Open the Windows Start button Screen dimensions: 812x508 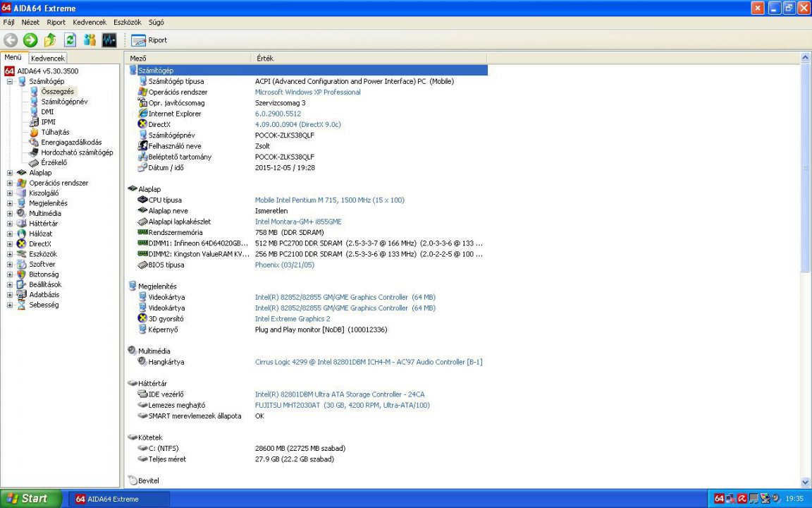[30, 499]
